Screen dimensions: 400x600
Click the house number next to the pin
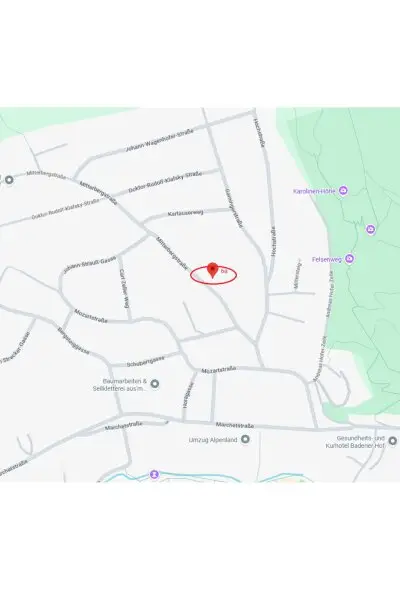(225, 271)
